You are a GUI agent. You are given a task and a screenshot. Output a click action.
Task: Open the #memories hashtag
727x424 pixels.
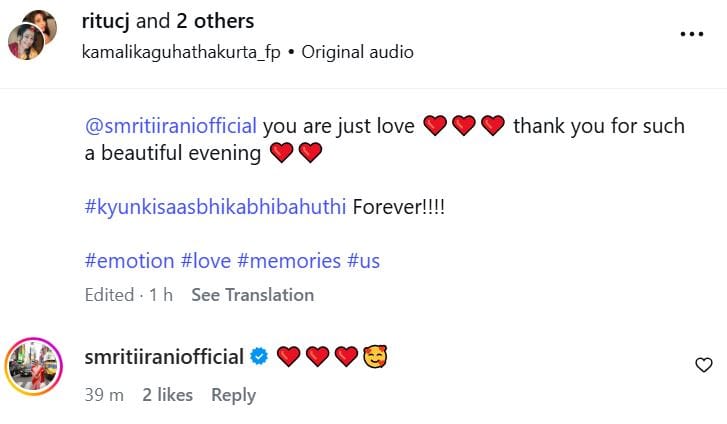pyautogui.click(x=289, y=261)
